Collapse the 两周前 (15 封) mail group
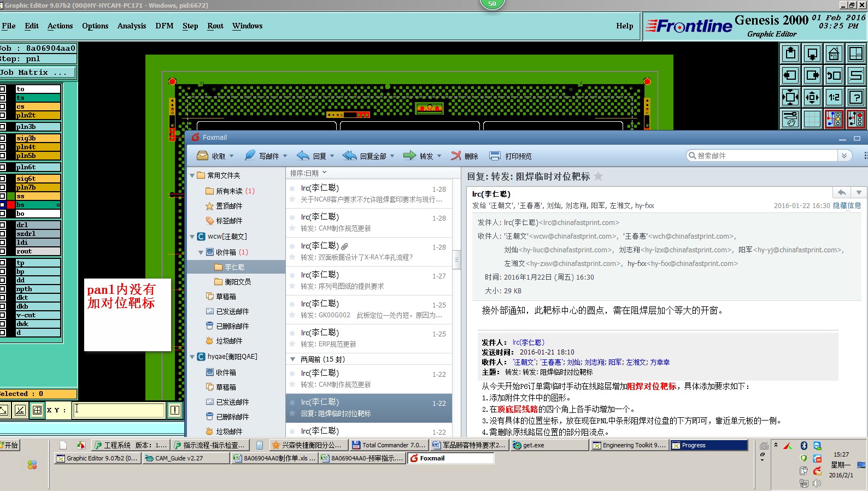This screenshot has height=491, width=868. (x=293, y=359)
